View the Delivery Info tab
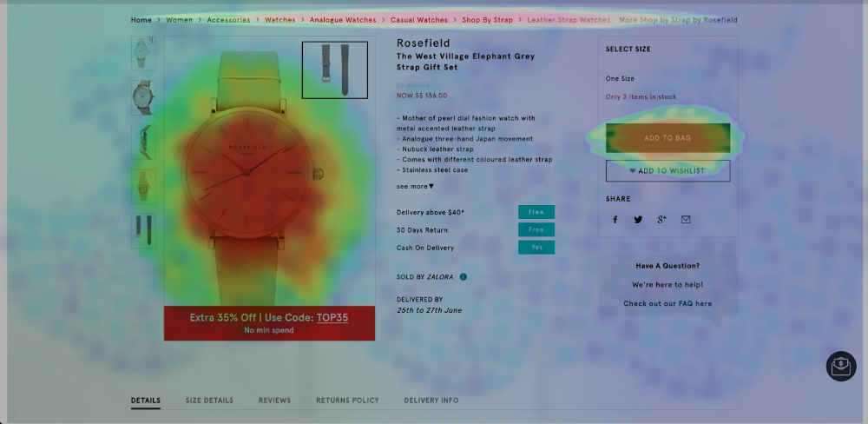This screenshot has height=424, width=868. [x=431, y=401]
